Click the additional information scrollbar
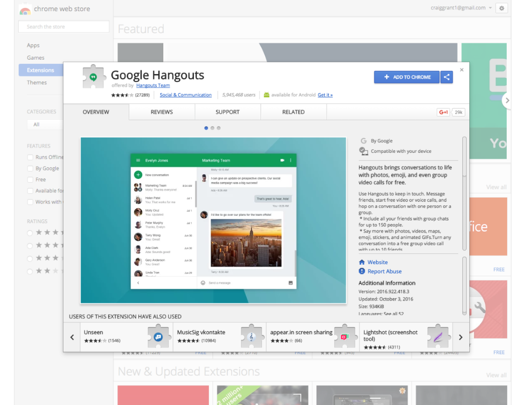Image resolution: width=532 pixels, height=405 pixels. pyautogui.click(x=464, y=286)
